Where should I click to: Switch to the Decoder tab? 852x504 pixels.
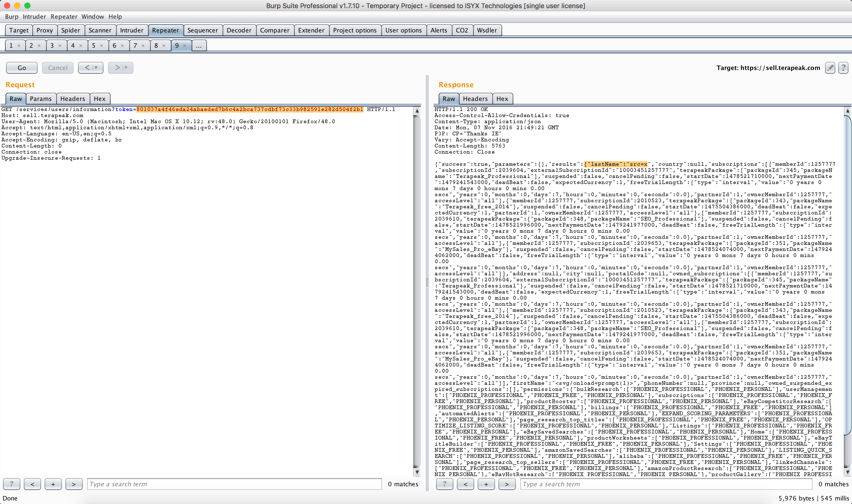[239, 30]
